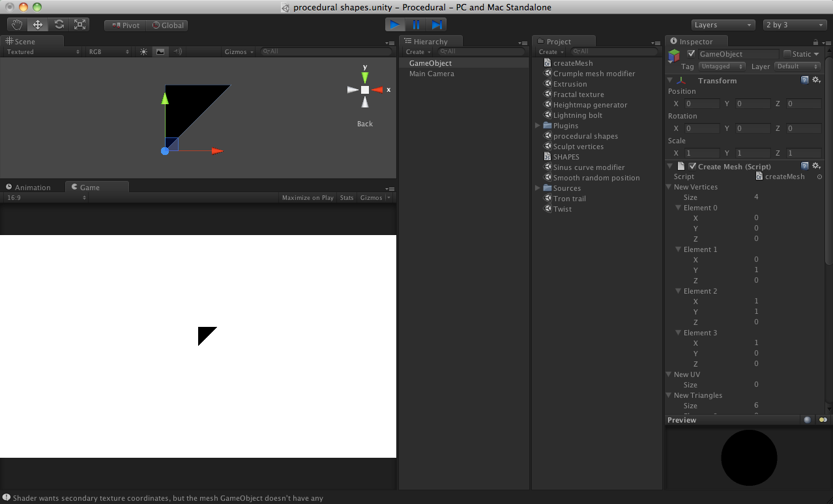Click the Create Mesh script gear icon
Image resolution: width=833 pixels, height=504 pixels.
[x=816, y=166]
